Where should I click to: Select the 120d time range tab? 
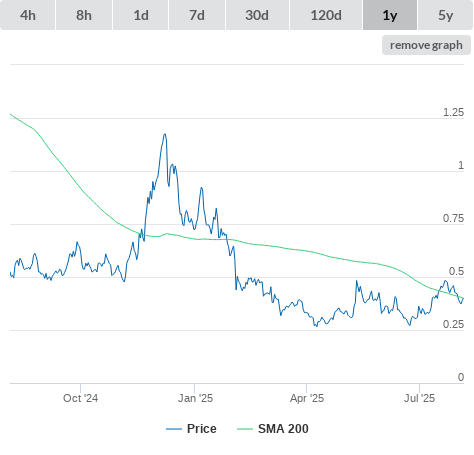[326, 15]
